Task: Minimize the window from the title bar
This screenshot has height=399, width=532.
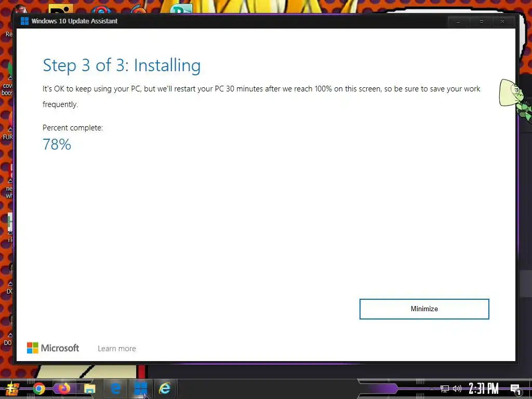Action: (458, 22)
